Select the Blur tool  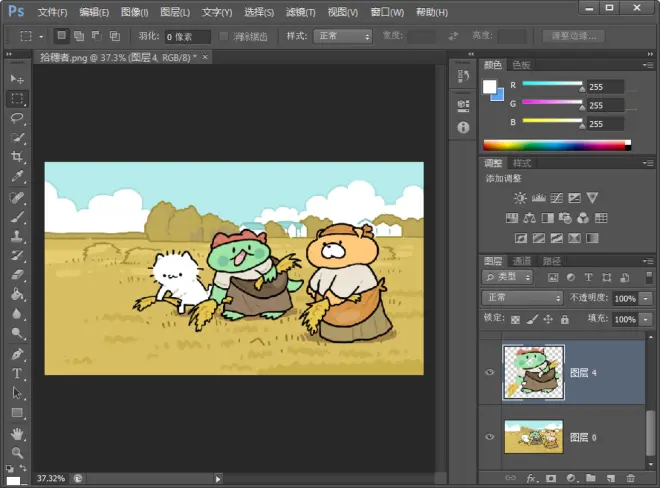point(17,314)
